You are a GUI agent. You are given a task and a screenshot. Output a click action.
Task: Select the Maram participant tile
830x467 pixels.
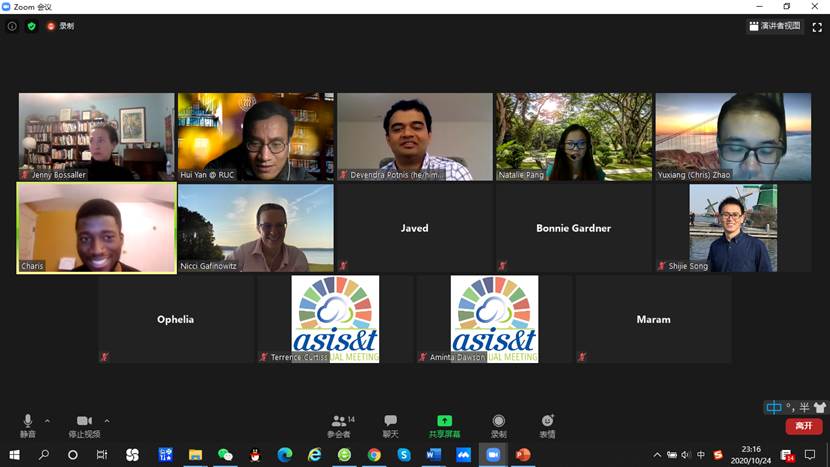point(654,319)
